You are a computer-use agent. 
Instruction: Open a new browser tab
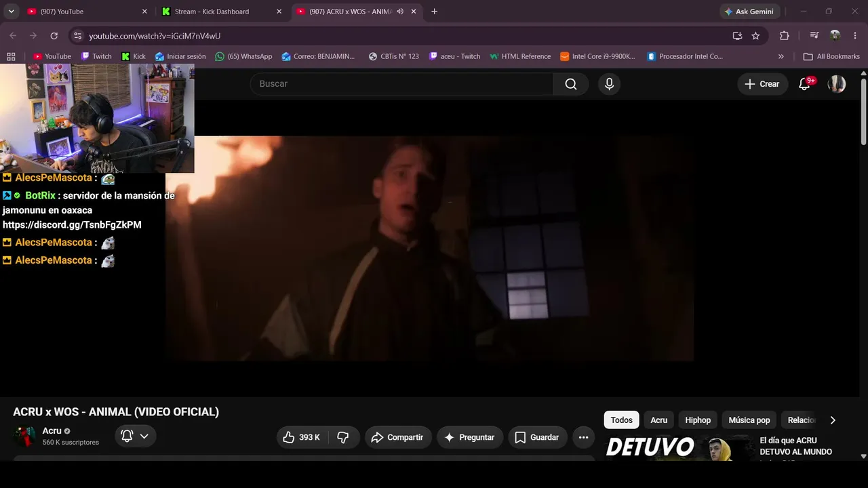[x=434, y=12]
